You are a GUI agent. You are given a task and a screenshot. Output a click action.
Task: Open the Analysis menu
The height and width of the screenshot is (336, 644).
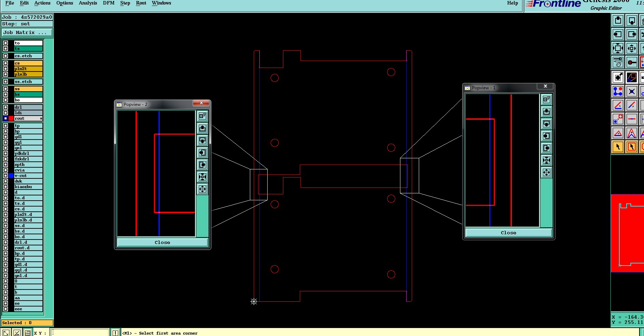tap(88, 3)
